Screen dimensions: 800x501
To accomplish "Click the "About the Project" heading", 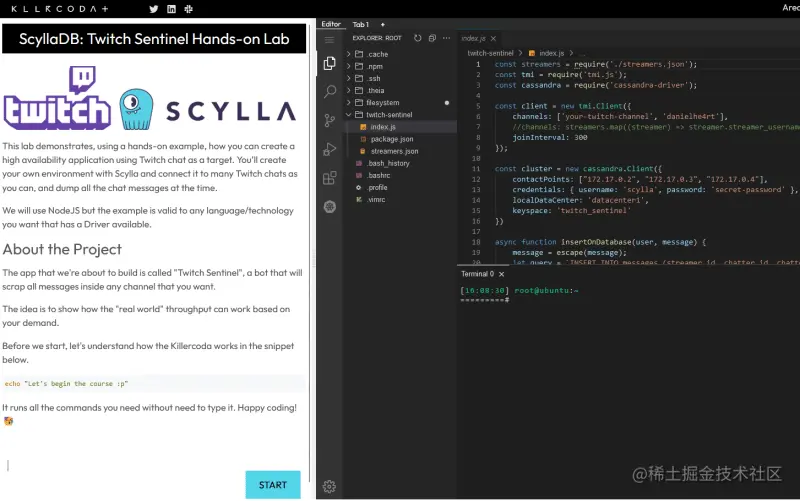I will pos(62,249).
